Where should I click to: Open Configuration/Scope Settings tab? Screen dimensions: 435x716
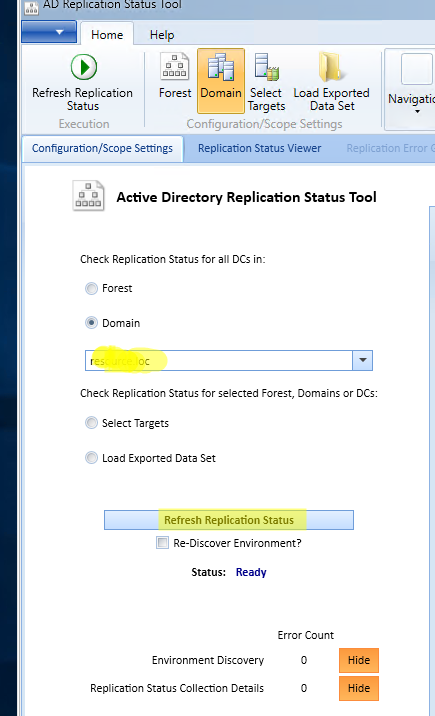click(102, 148)
